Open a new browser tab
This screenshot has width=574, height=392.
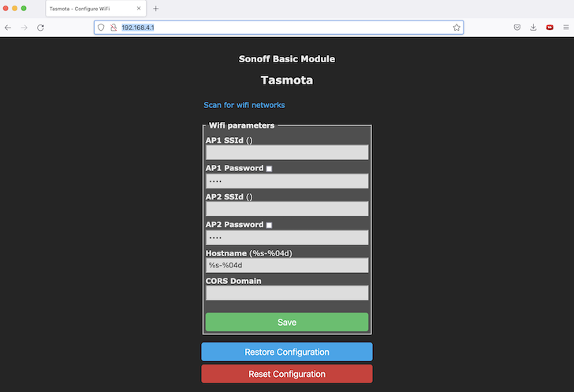tap(156, 9)
